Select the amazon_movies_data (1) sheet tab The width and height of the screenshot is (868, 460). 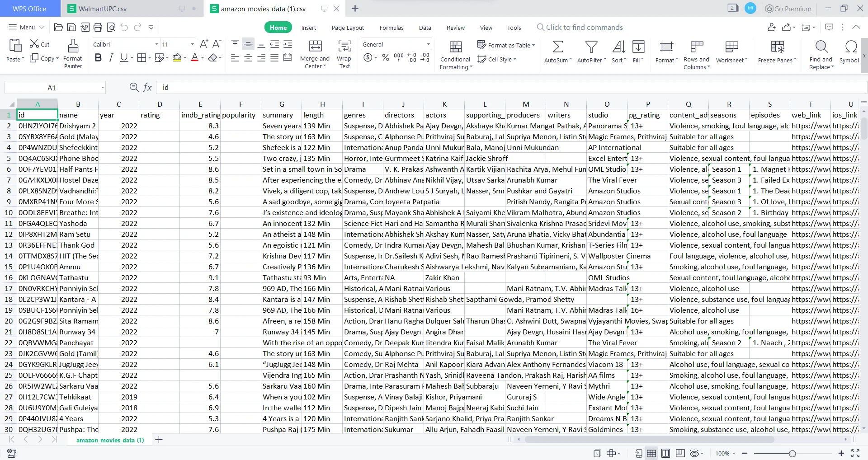point(110,440)
